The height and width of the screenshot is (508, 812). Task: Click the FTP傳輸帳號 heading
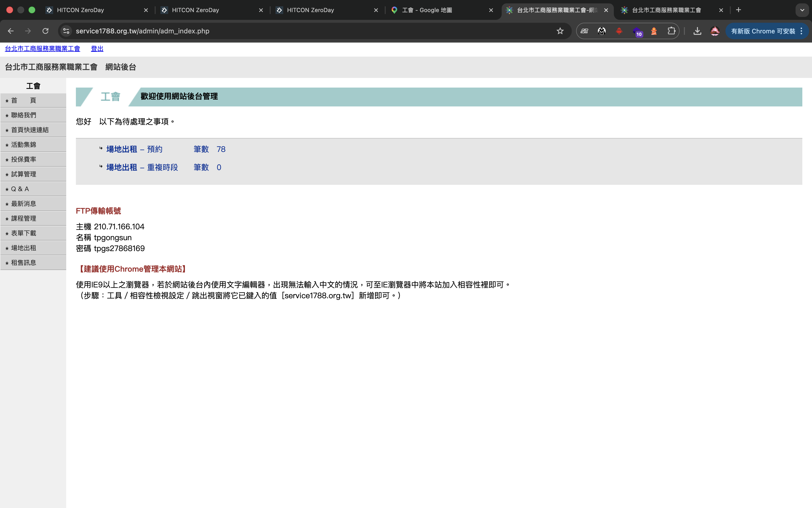click(98, 211)
